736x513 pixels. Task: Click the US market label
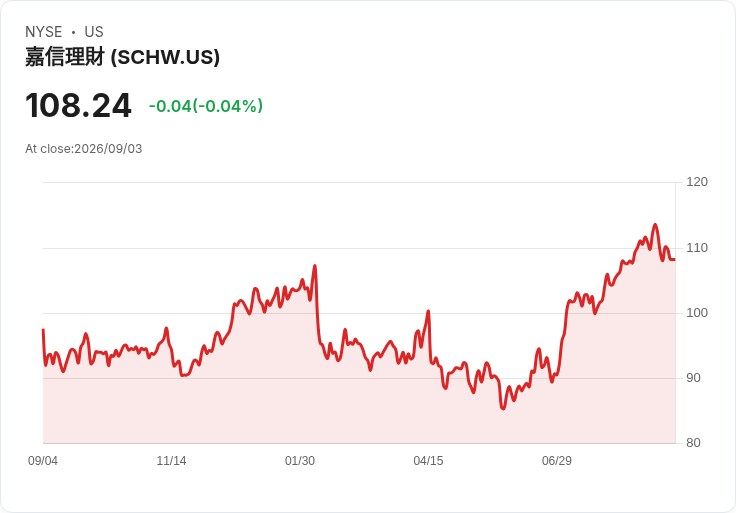[x=94, y=32]
